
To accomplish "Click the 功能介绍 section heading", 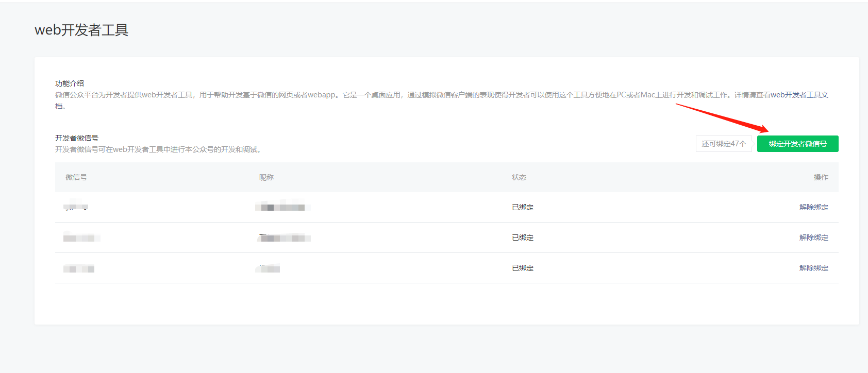I will coord(70,83).
